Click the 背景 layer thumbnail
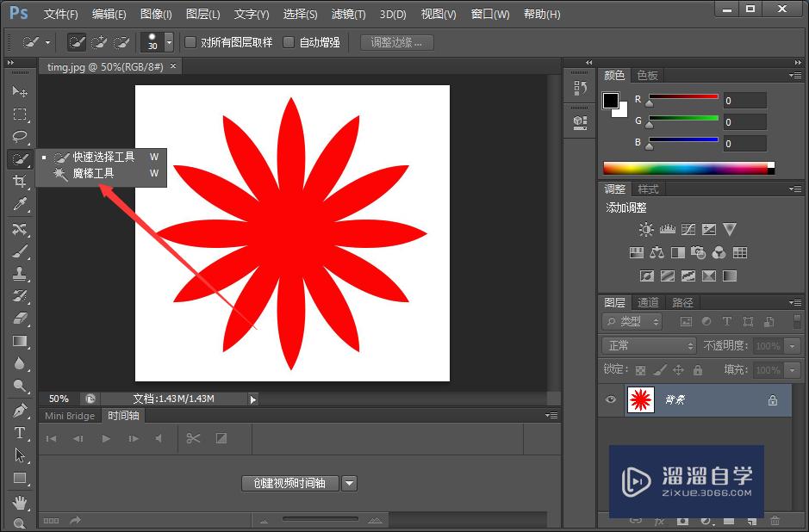This screenshot has width=809, height=532. [x=642, y=399]
